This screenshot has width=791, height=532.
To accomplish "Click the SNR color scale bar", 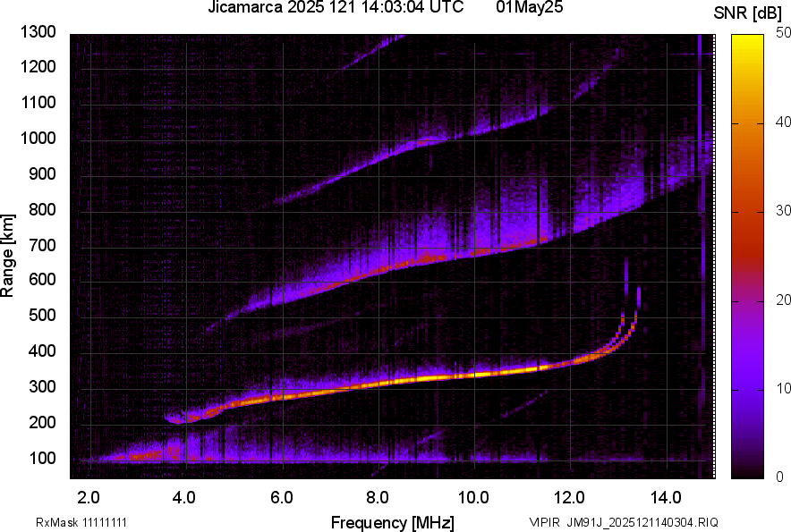I will click(747, 257).
